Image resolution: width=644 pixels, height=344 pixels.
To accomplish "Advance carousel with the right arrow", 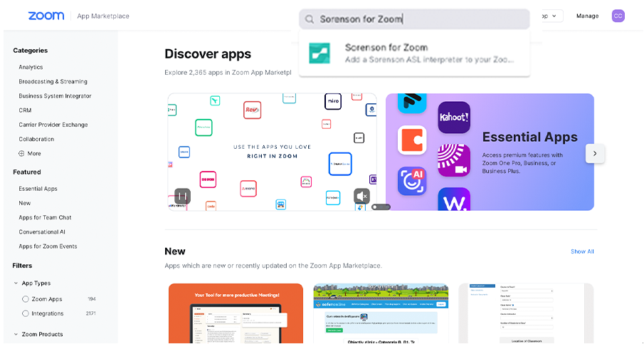I will (595, 153).
